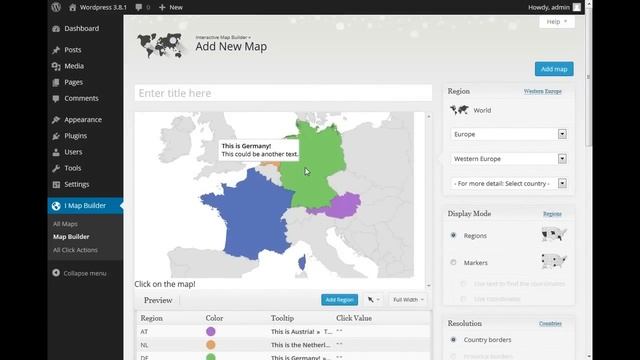Click the Regions link in Display Mode

click(552, 214)
